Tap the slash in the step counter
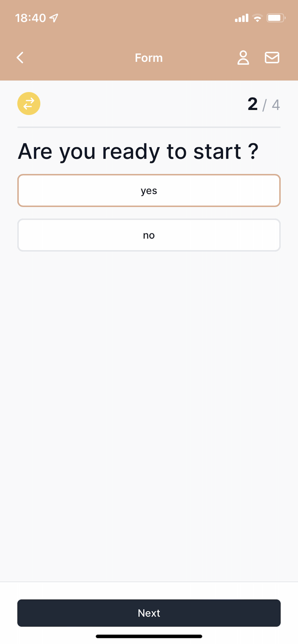 pyautogui.click(x=264, y=105)
